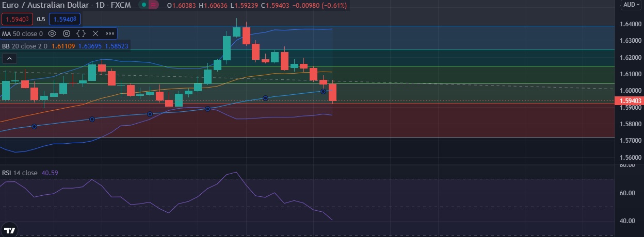
Task: Click the pink data update indicator icon
Action: tap(154, 6)
